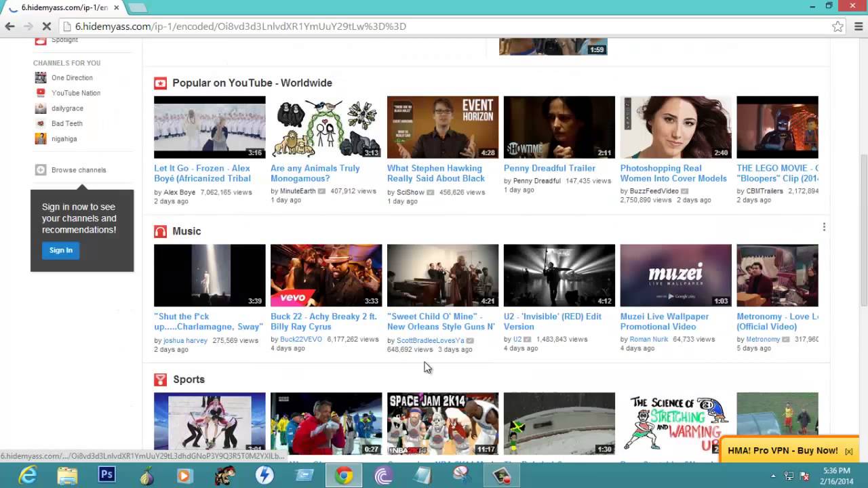Click the browser back arrow
Viewport: 868px width, 488px height.
9,26
